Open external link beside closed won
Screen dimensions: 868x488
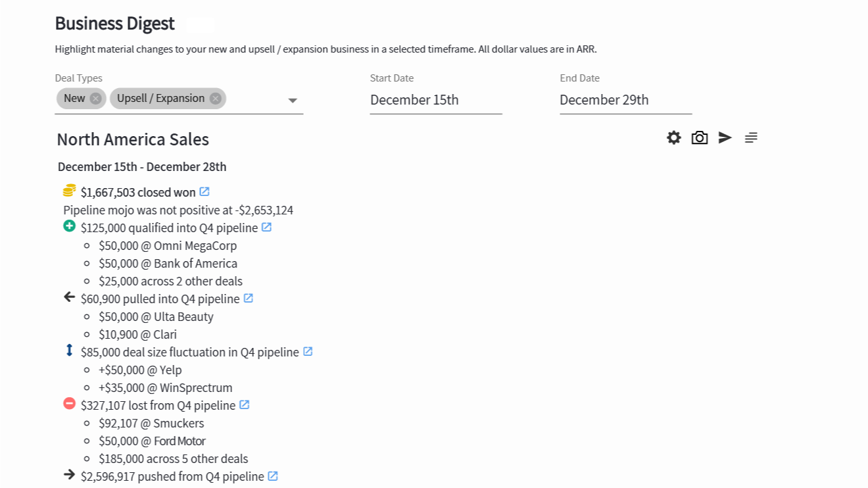(205, 192)
